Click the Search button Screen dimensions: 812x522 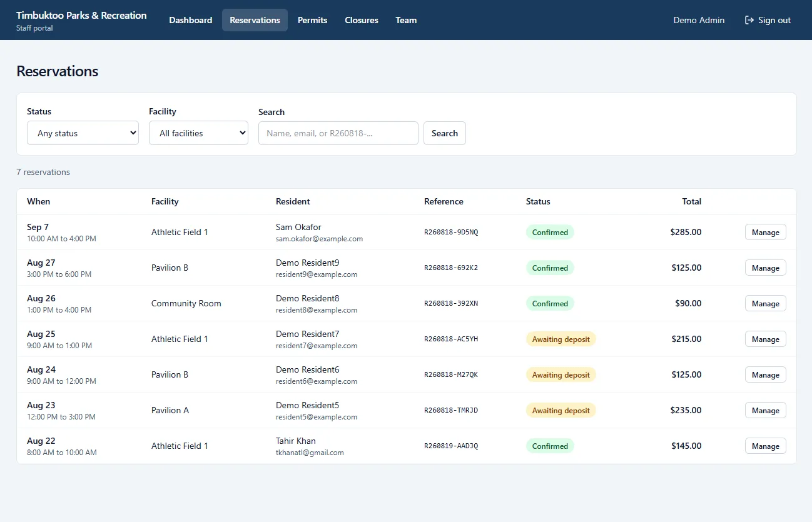[445, 133]
